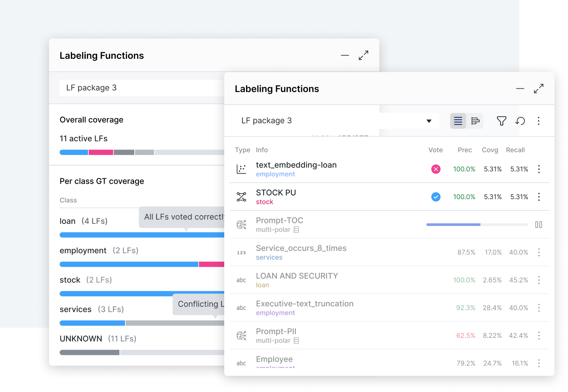The image size is (568, 392).
Task: Open the filter funnel icon
Action: 501,121
